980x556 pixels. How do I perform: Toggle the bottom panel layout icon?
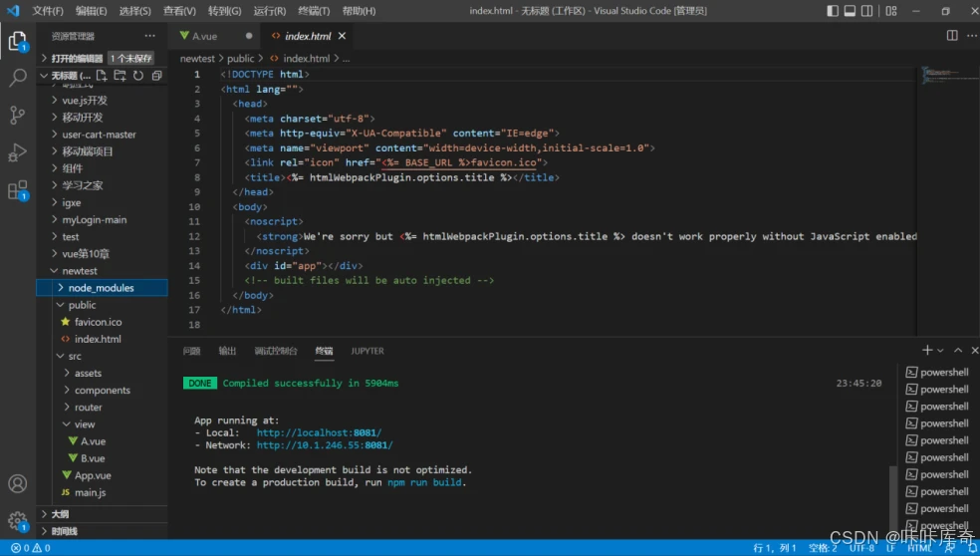pos(850,11)
